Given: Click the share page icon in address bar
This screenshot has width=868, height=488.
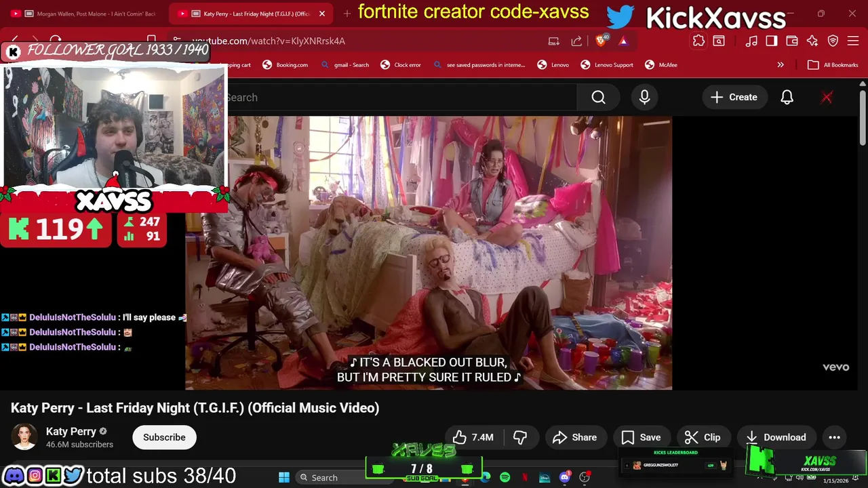Looking at the screenshot, I should pyautogui.click(x=576, y=41).
